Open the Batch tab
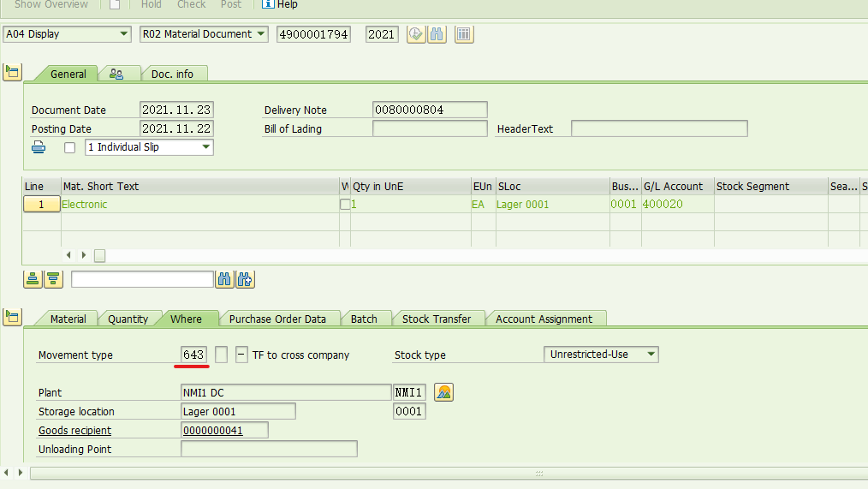Viewport: 868px width, 489px height. (364, 319)
